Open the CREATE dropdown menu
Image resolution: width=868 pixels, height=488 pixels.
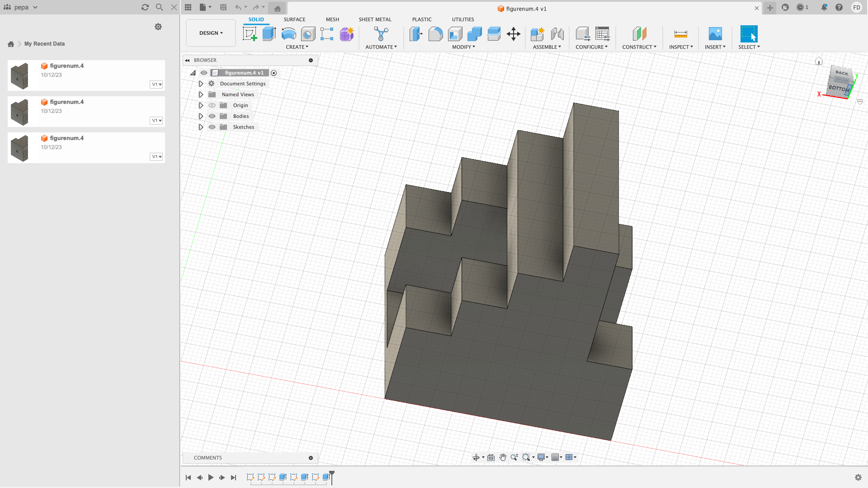click(297, 47)
